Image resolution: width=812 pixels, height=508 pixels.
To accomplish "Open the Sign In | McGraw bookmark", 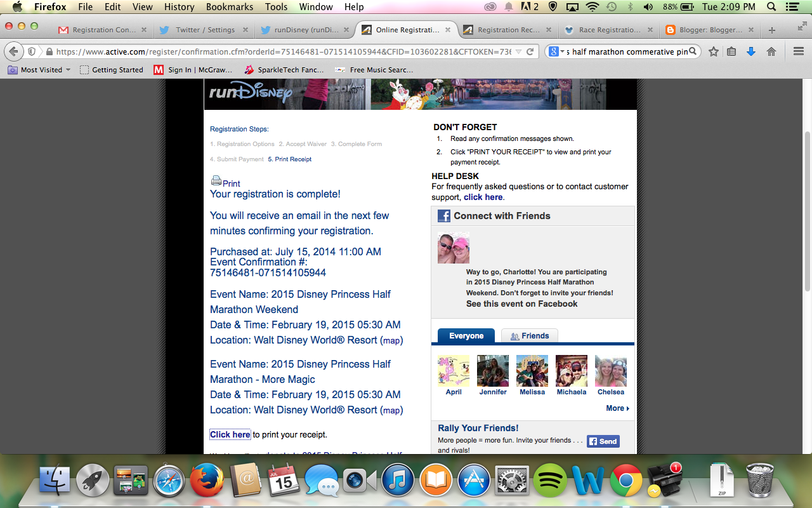I will pos(193,70).
